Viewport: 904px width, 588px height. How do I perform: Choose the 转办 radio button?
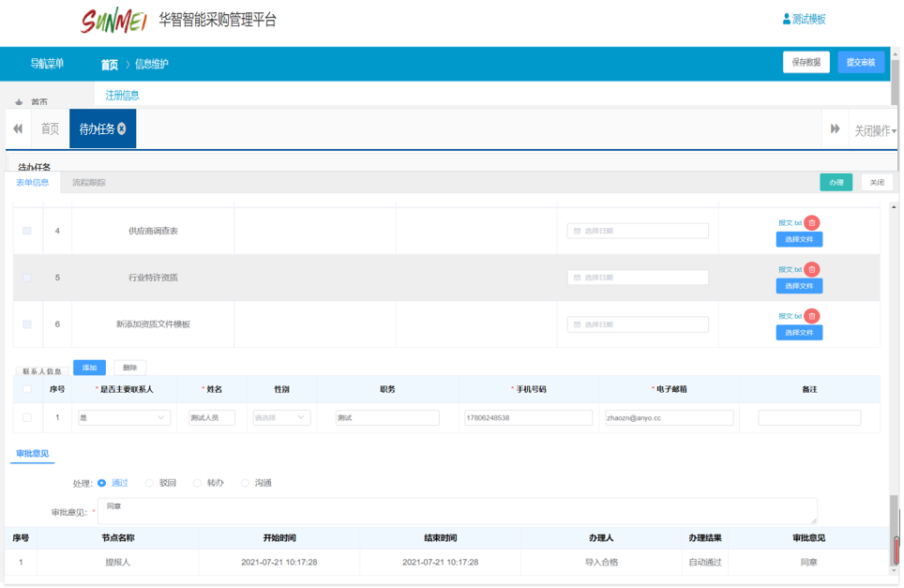coord(197,483)
